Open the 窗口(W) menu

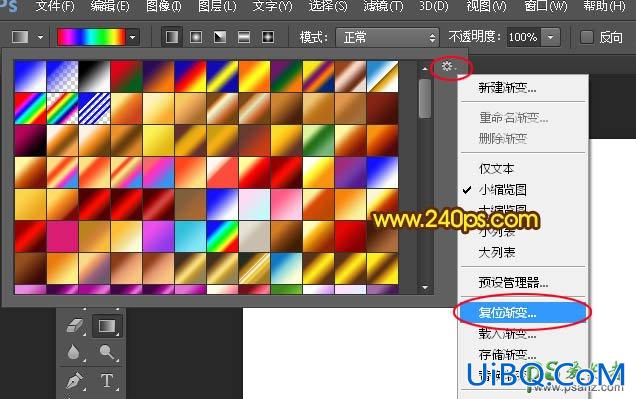coord(546,6)
